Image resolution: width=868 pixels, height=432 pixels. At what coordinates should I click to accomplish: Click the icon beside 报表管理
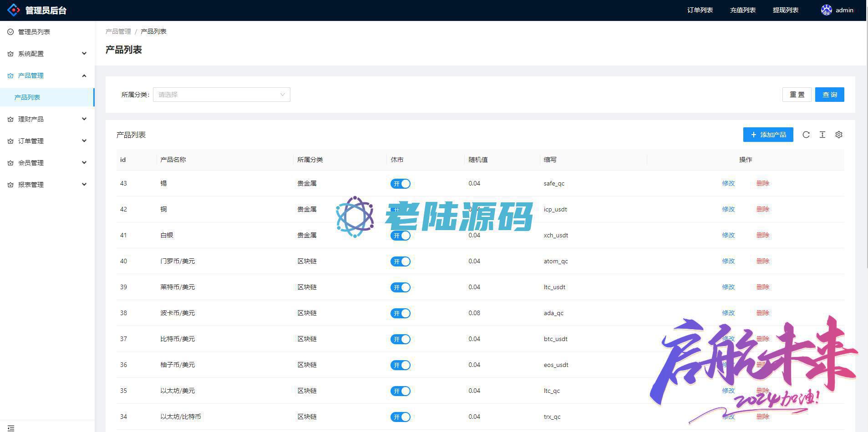pyautogui.click(x=10, y=185)
